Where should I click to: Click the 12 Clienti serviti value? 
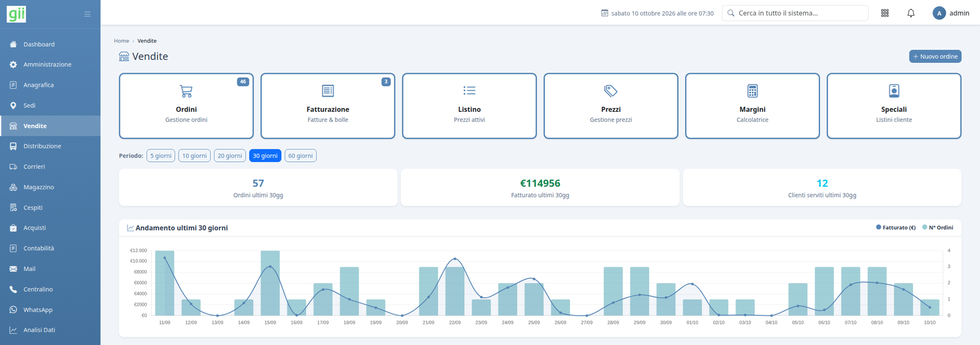point(822,183)
